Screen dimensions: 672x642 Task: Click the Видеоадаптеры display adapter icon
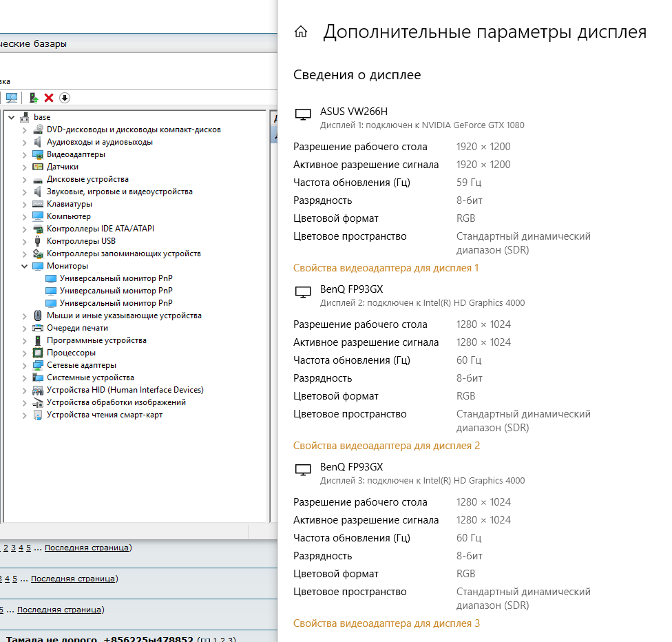[x=38, y=154]
